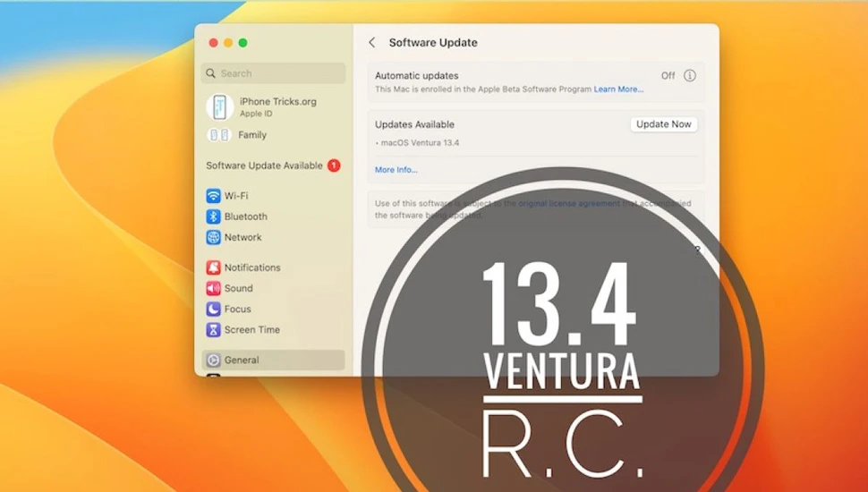Click the Apple ID avatar picture
Image resolution: width=868 pixels, height=492 pixels.
[220, 106]
